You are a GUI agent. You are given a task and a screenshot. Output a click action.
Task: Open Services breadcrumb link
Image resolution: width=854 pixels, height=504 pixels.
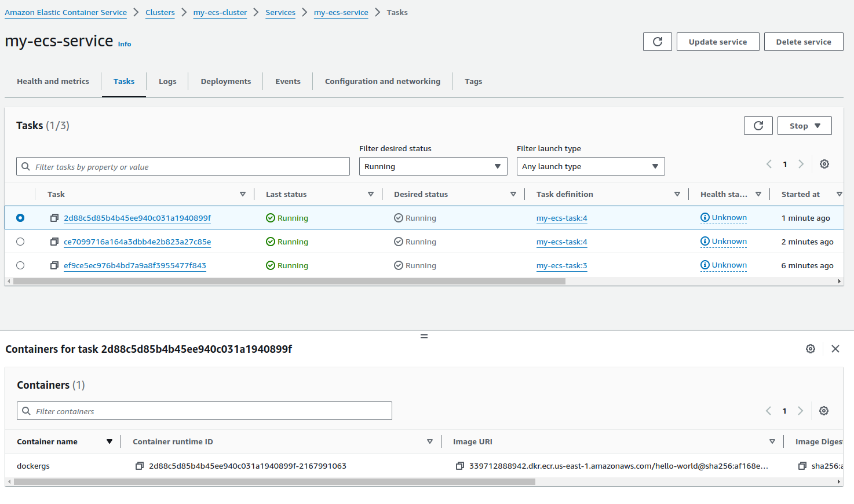(x=280, y=12)
